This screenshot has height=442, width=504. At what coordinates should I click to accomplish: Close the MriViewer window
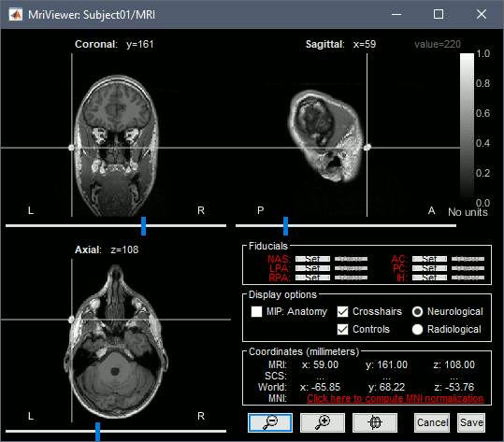tap(482, 14)
